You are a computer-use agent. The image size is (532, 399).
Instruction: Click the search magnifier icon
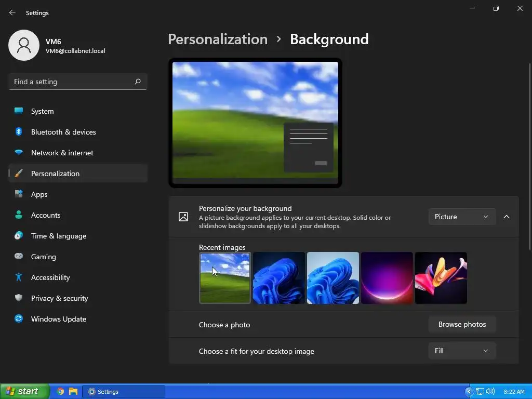click(x=137, y=82)
